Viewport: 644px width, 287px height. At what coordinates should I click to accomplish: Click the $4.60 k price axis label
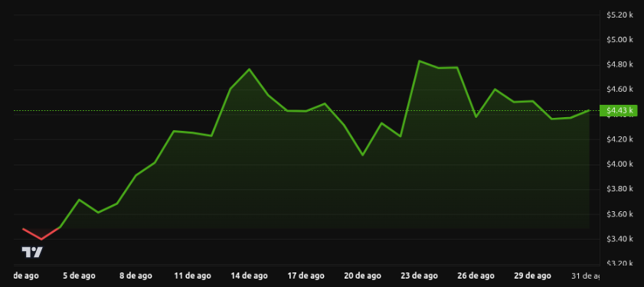click(x=619, y=90)
